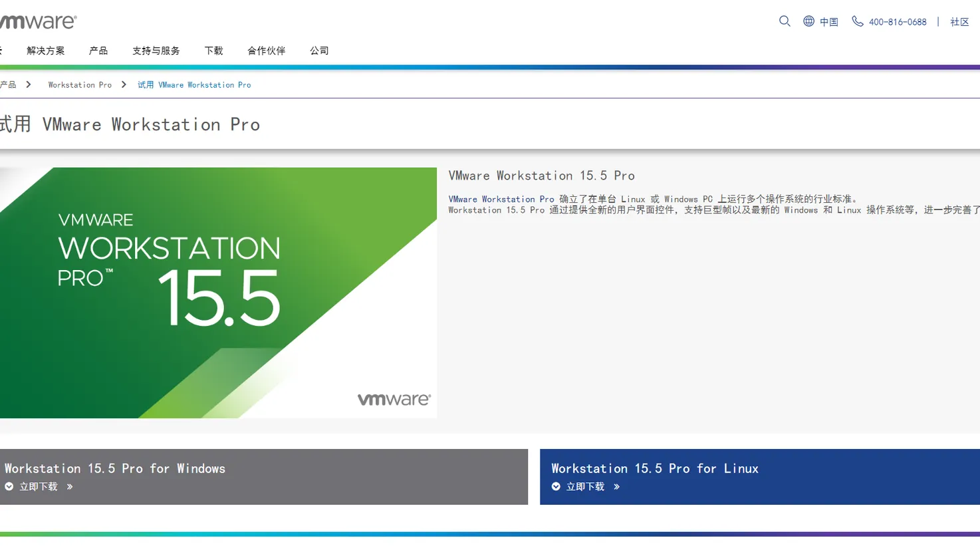This screenshot has width=980, height=560.
Task: Open the 支持与服务 menu
Action: click(156, 51)
